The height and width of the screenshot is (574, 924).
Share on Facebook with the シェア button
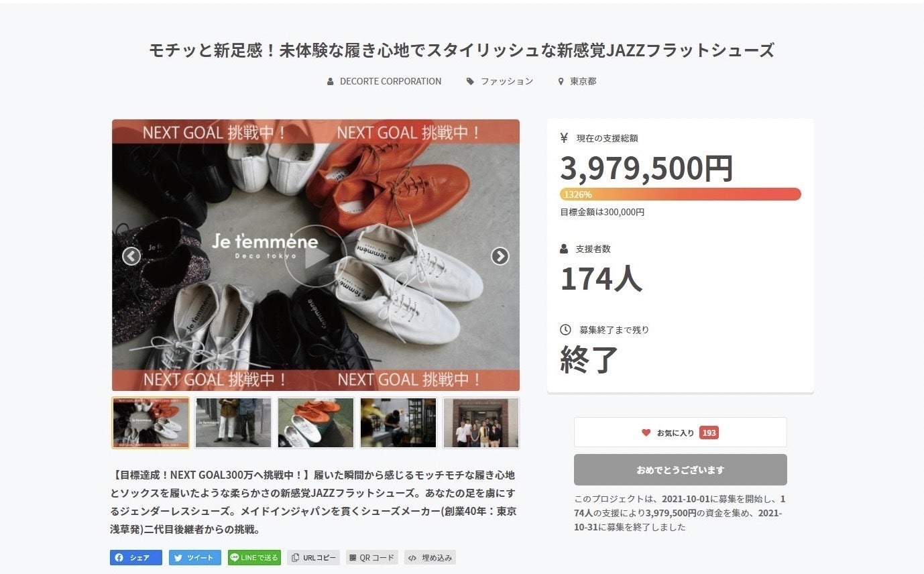pyautogui.click(x=136, y=557)
